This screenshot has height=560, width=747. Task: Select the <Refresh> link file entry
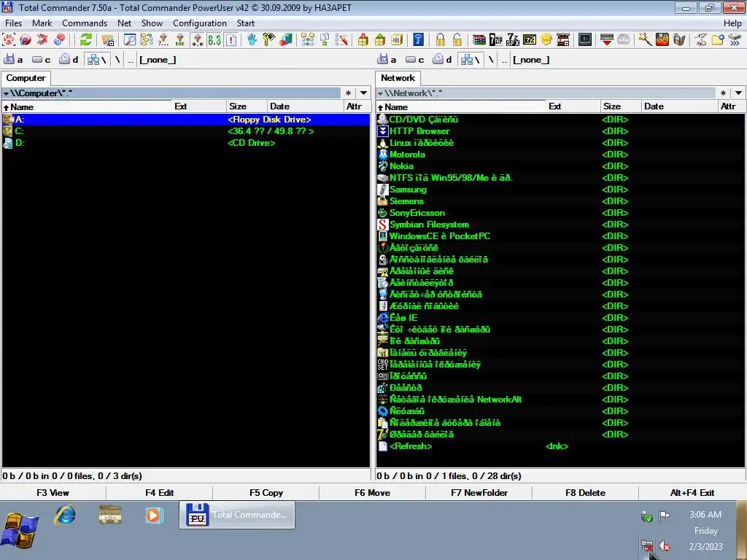pyautogui.click(x=561, y=446)
